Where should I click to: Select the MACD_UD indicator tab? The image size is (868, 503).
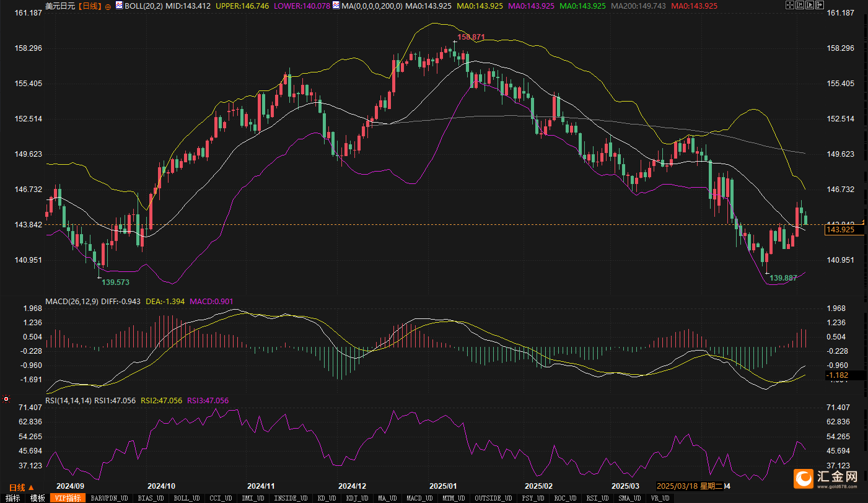tap(419, 498)
